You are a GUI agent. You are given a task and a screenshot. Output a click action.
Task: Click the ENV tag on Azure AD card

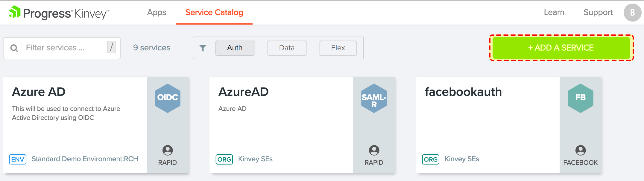[18, 159]
